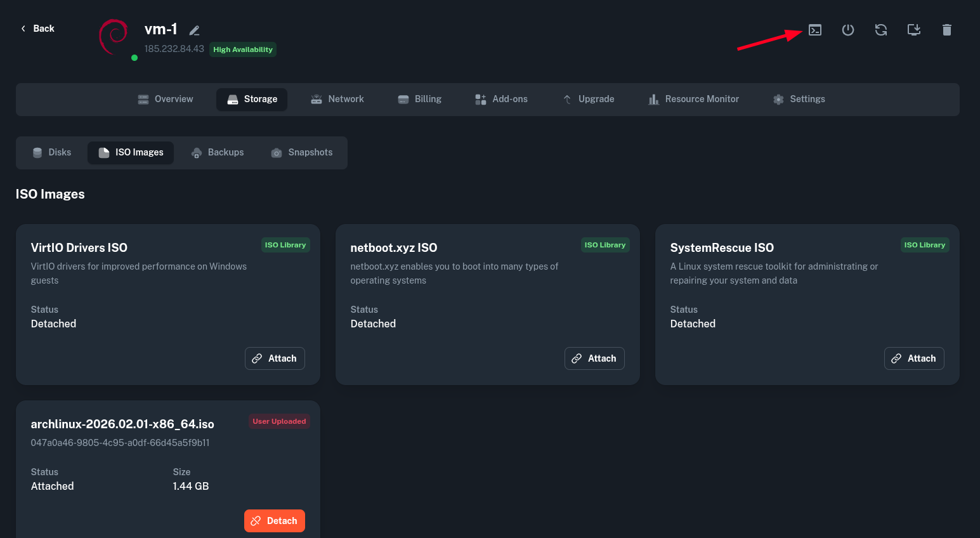
Task: Switch to the Disks sub-tab
Action: pos(52,152)
